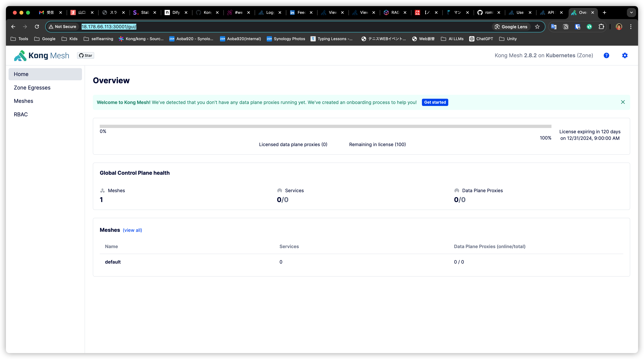Click the Data Plane Proxies health icon
The width and height of the screenshot is (644, 359).
pyautogui.click(x=456, y=191)
